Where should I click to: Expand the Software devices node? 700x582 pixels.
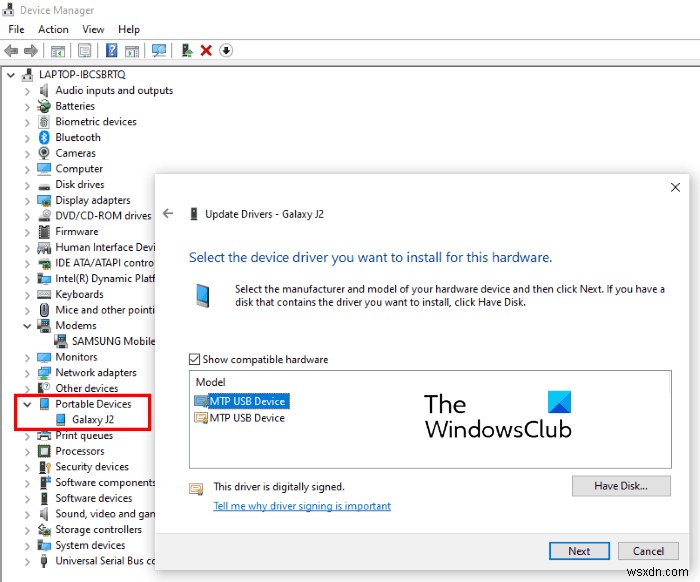point(27,499)
